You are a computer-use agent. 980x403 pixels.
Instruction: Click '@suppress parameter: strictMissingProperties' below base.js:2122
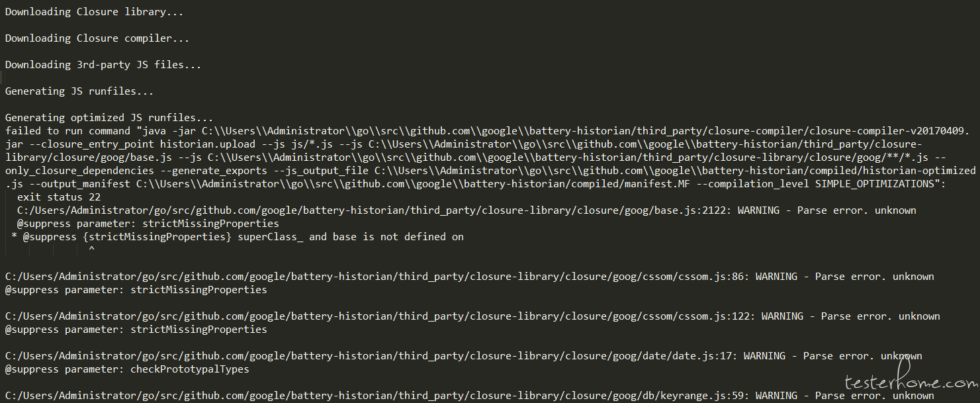point(148,224)
